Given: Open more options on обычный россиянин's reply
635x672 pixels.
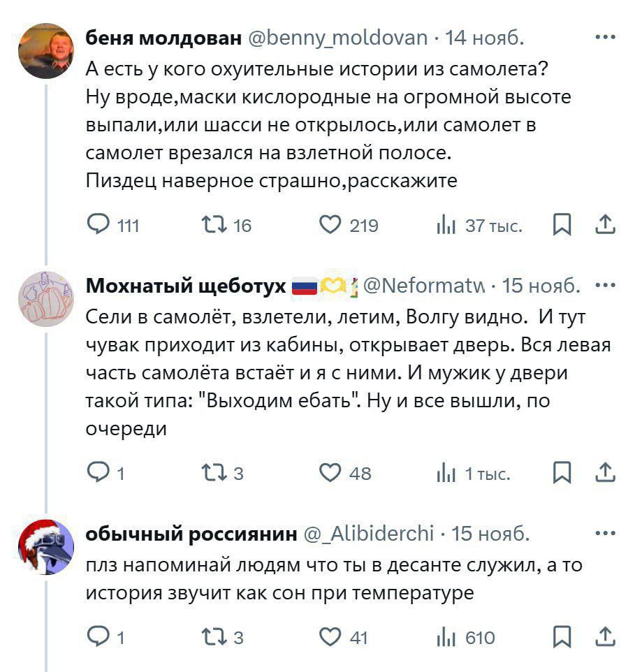Looking at the screenshot, I should (605, 534).
